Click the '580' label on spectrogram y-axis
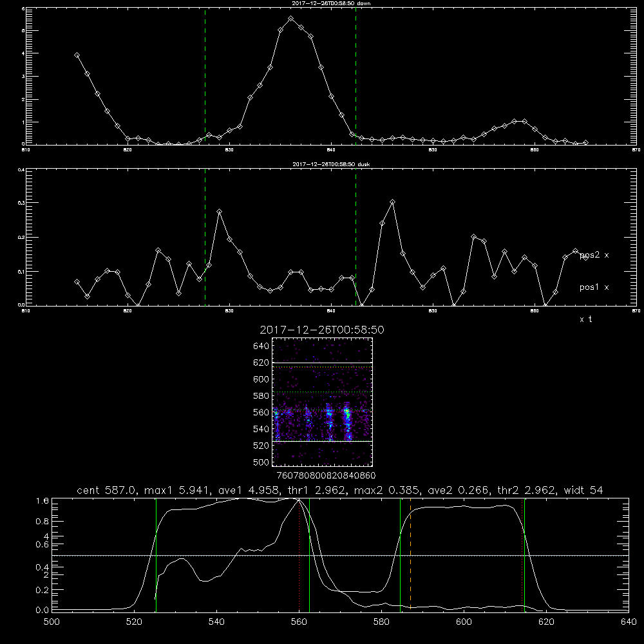Screen dimensions: 644x644 coord(261,396)
